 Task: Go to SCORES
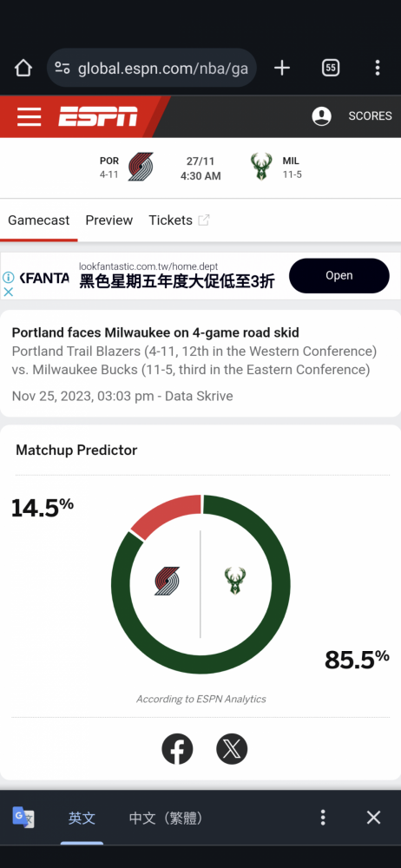370,116
